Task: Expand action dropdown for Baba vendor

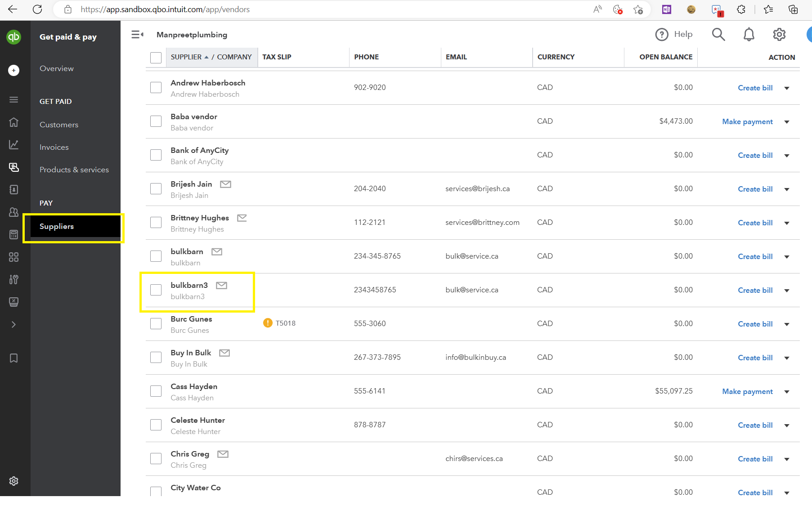Action: [x=787, y=122]
